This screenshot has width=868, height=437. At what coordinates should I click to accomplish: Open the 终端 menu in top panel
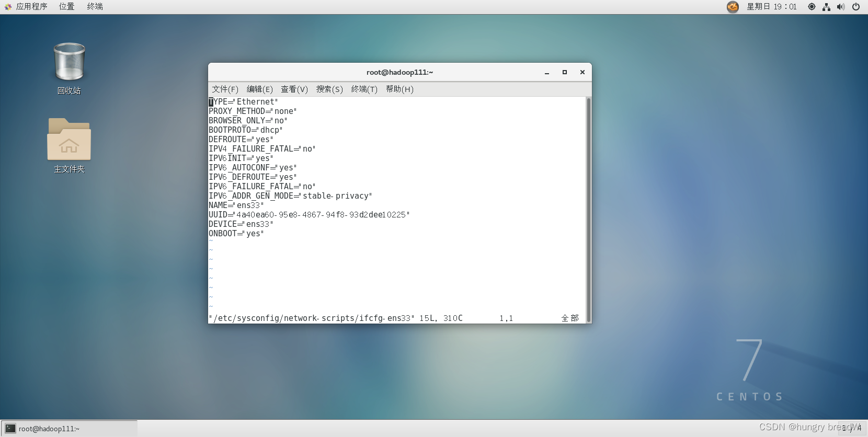[95, 7]
